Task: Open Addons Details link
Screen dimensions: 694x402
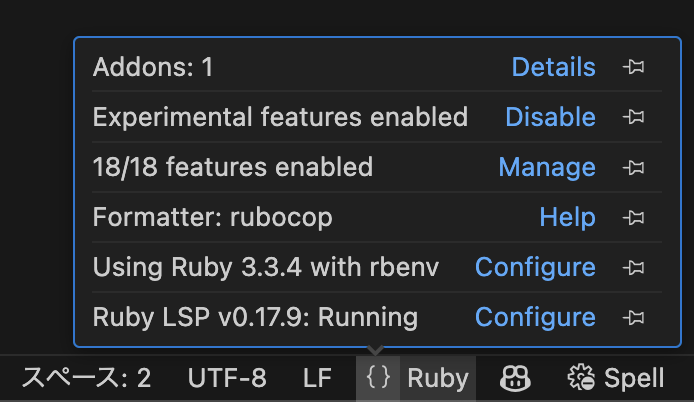Action: pyautogui.click(x=553, y=67)
